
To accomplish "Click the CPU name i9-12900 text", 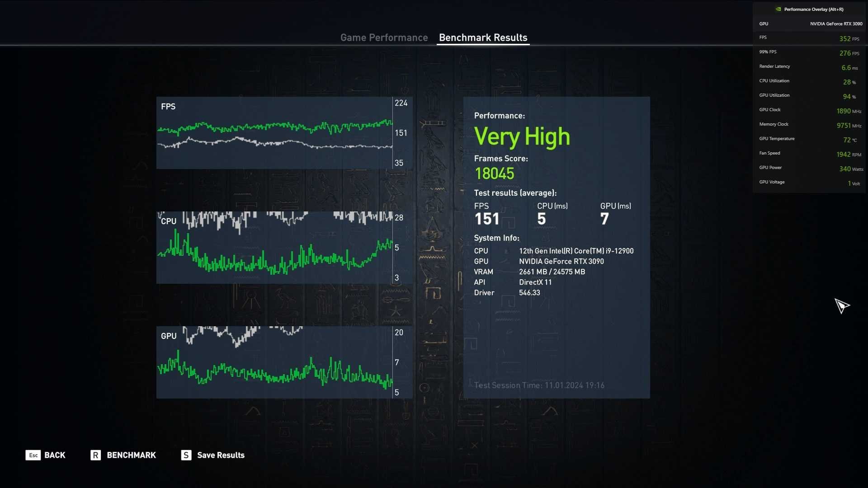I will [576, 251].
